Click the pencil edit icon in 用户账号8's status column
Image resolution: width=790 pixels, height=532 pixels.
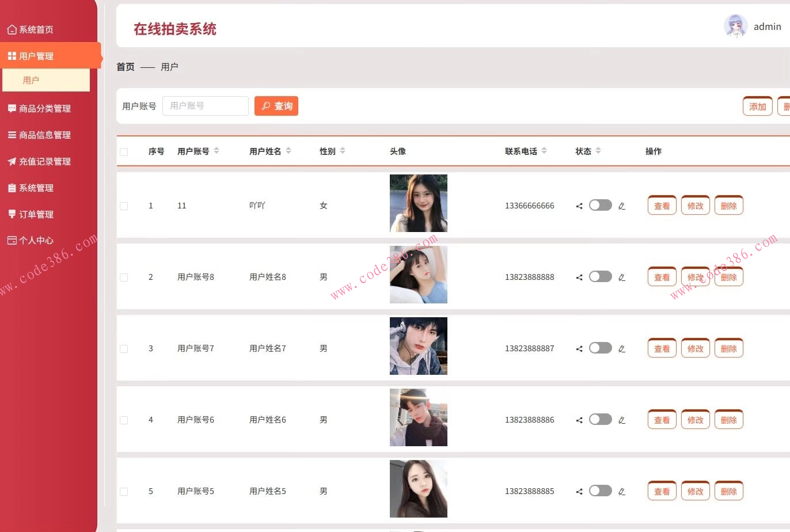622,277
